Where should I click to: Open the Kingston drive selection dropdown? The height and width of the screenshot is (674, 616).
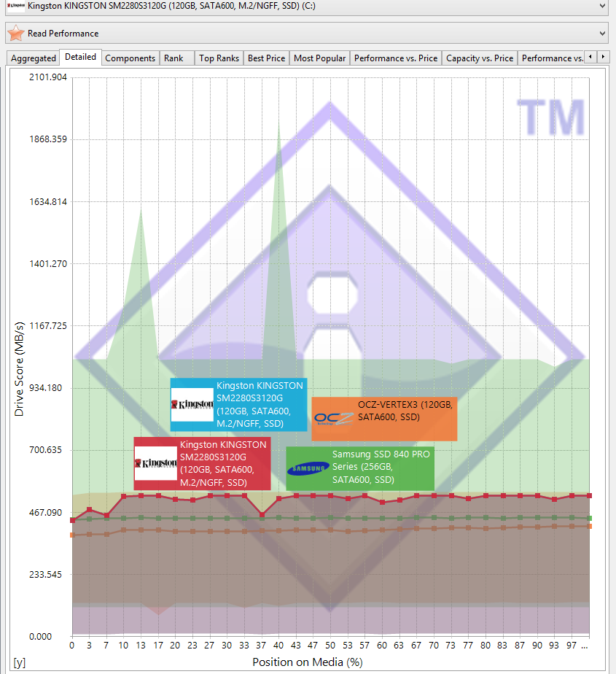(307, 7)
